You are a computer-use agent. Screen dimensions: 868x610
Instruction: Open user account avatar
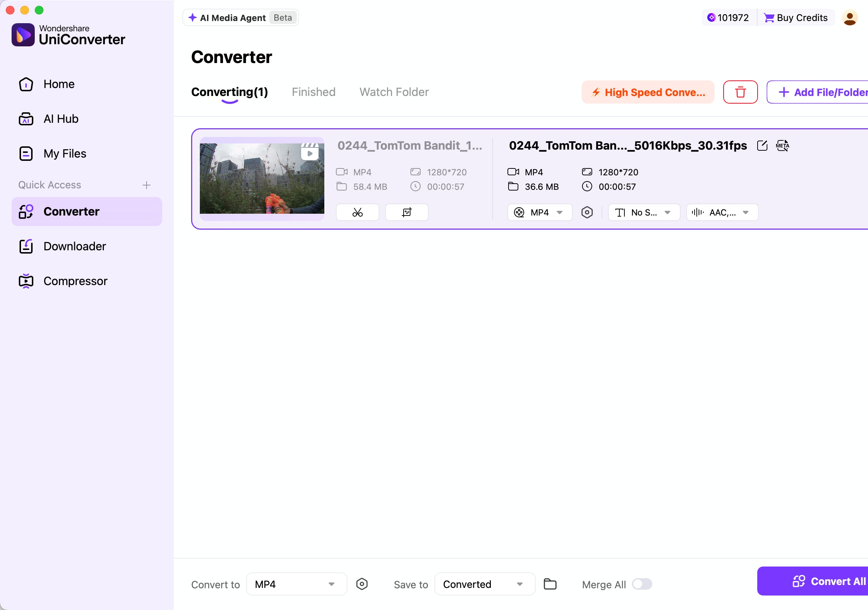(x=850, y=18)
